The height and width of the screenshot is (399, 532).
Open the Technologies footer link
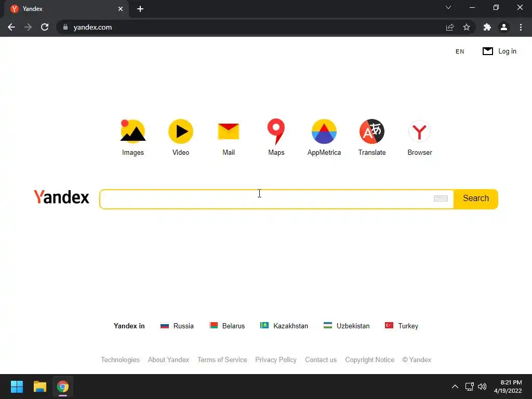pyautogui.click(x=120, y=360)
